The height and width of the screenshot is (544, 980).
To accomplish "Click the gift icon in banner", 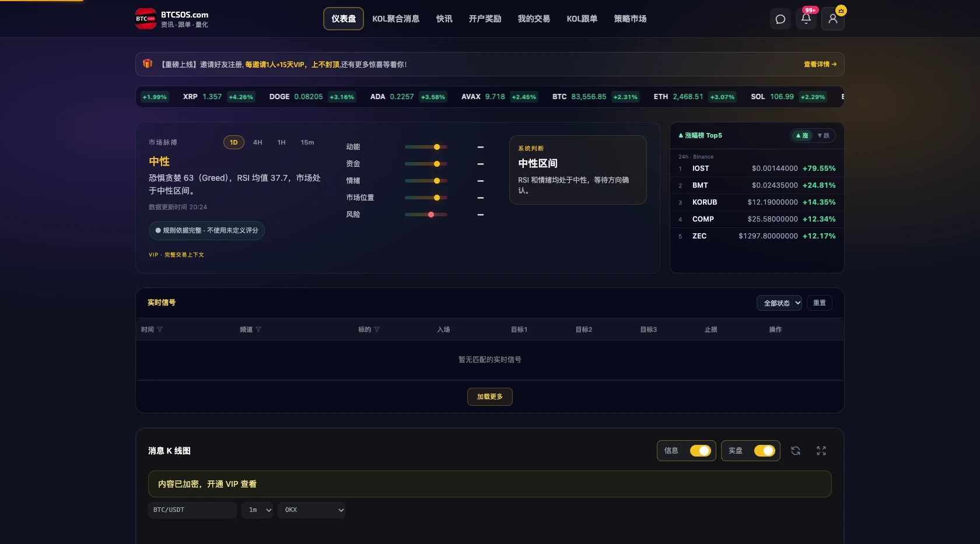I will click(x=148, y=64).
